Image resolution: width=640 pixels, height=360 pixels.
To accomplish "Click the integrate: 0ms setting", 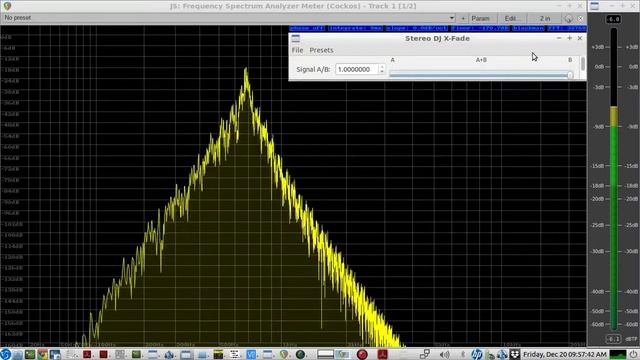I will tap(355, 28).
